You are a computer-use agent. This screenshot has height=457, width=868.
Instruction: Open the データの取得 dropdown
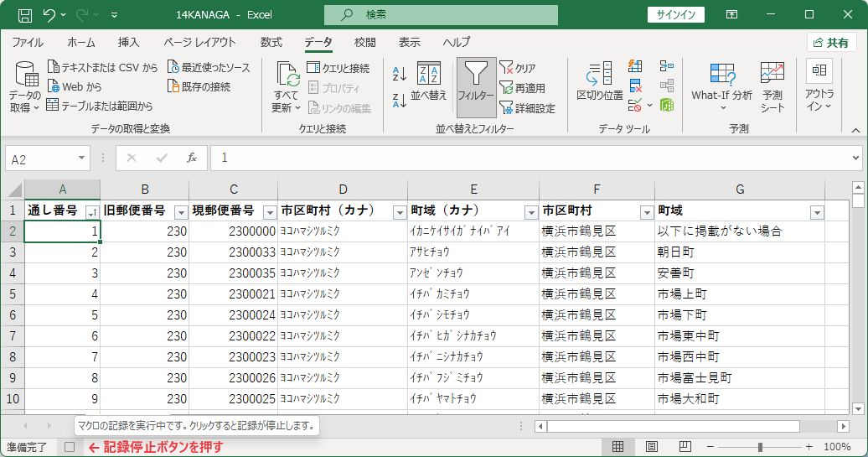(x=24, y=86)
